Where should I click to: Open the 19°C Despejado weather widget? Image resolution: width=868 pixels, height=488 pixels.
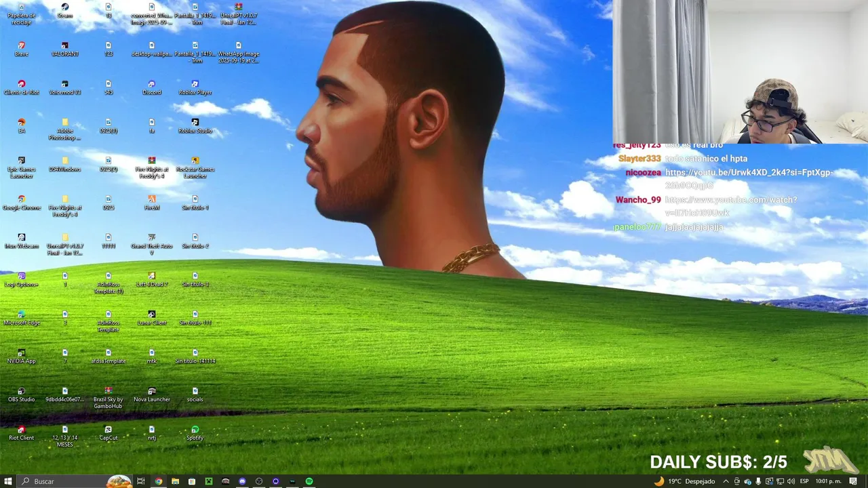(x=684, y=481)
